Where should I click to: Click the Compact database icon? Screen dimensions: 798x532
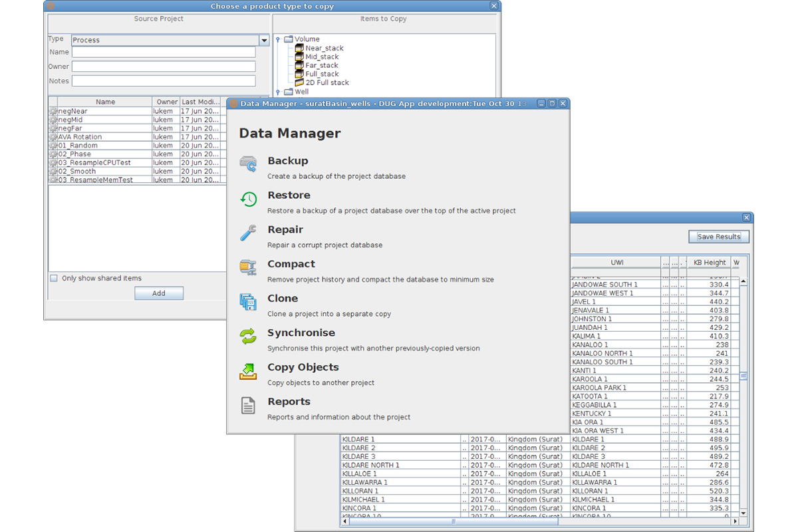point(248,267)
